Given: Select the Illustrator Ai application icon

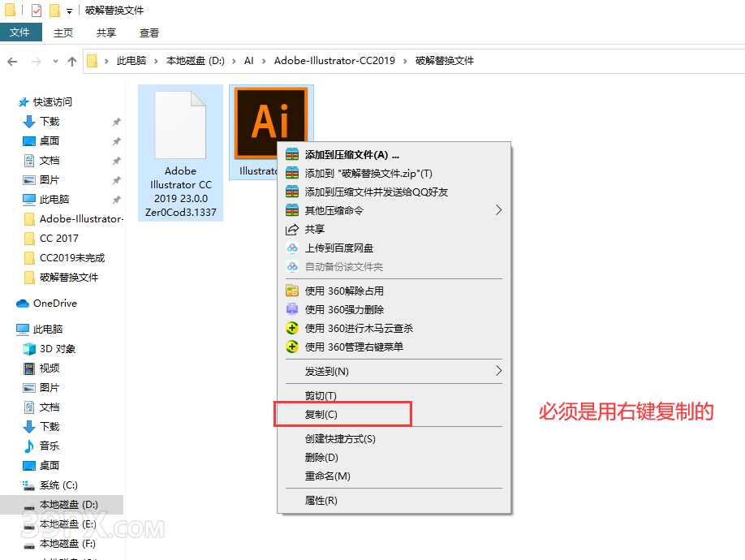Looking at the screenshot, I should pyautogui.click(x=271, y=123).
